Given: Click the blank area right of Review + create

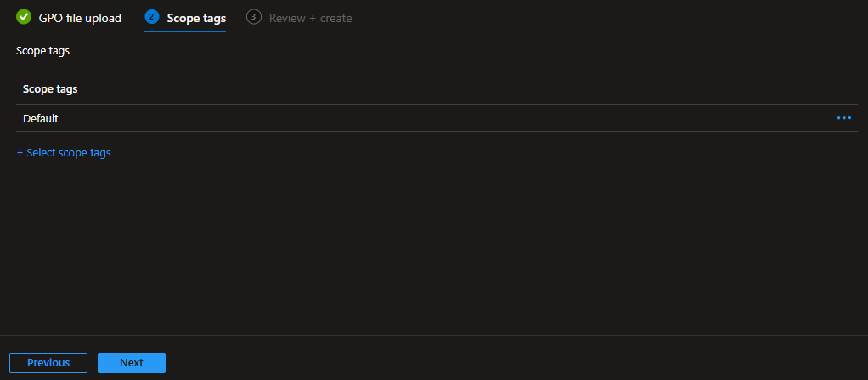Looking at the screenshot, I should tap(595, 18).
